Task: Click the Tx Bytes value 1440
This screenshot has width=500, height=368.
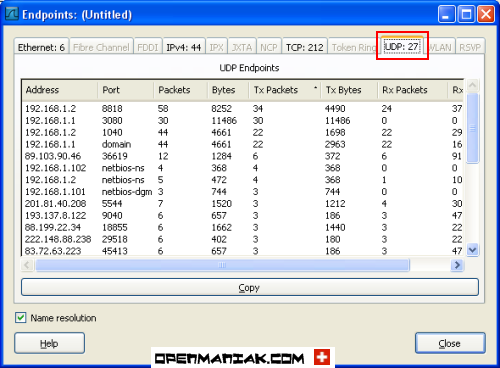Action: [335, 228]
